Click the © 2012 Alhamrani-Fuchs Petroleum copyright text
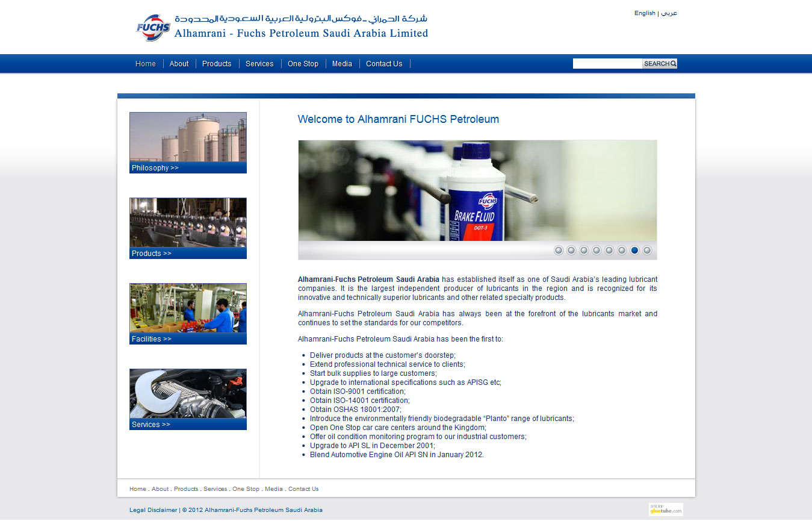 click(x=252, y=510)
